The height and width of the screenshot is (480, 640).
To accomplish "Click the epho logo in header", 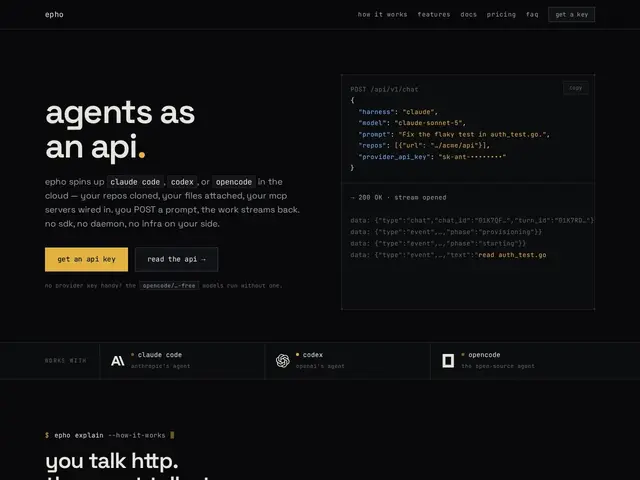I will (x=54, y=15).
